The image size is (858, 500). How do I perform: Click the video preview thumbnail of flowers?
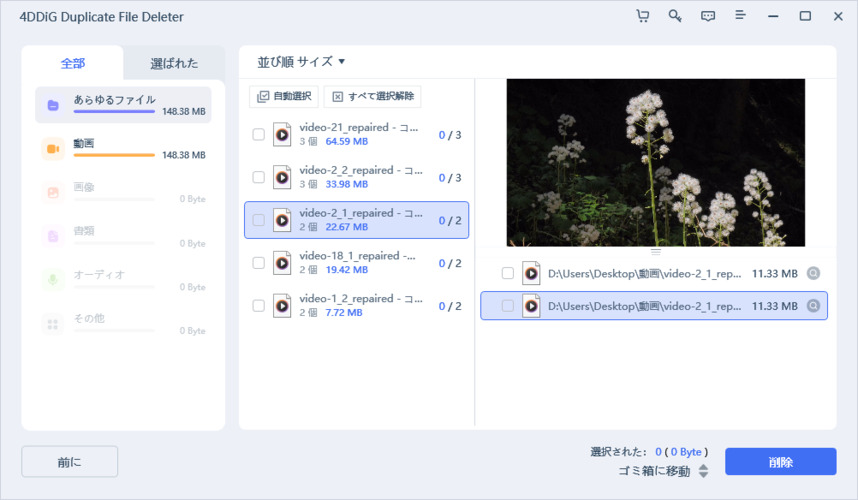pyautogui.click(x=656, y=162)
